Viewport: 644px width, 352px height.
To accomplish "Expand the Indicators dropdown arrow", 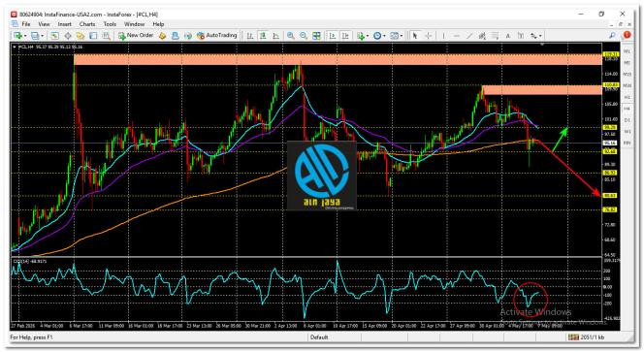I will (x=368, y=36).
